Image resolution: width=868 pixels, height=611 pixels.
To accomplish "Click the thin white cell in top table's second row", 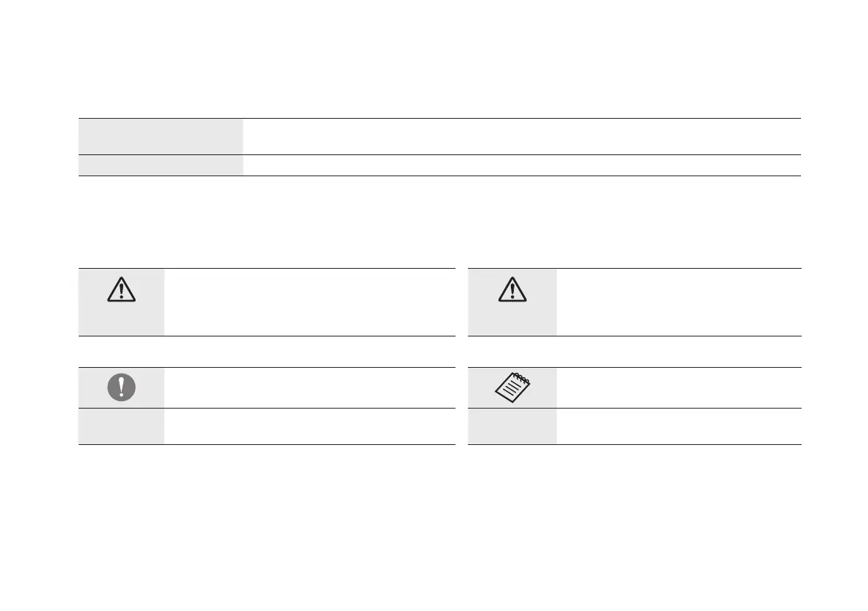I will (x=522, y=165).
